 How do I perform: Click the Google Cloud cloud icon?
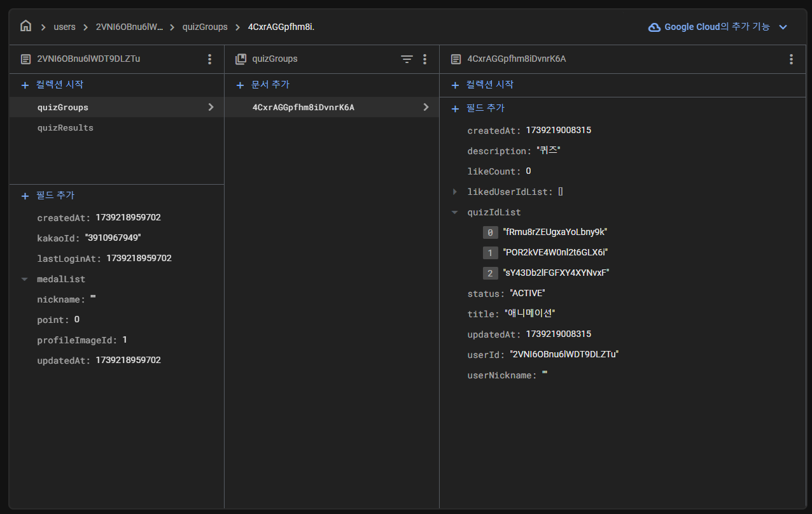tap(654, 27)
